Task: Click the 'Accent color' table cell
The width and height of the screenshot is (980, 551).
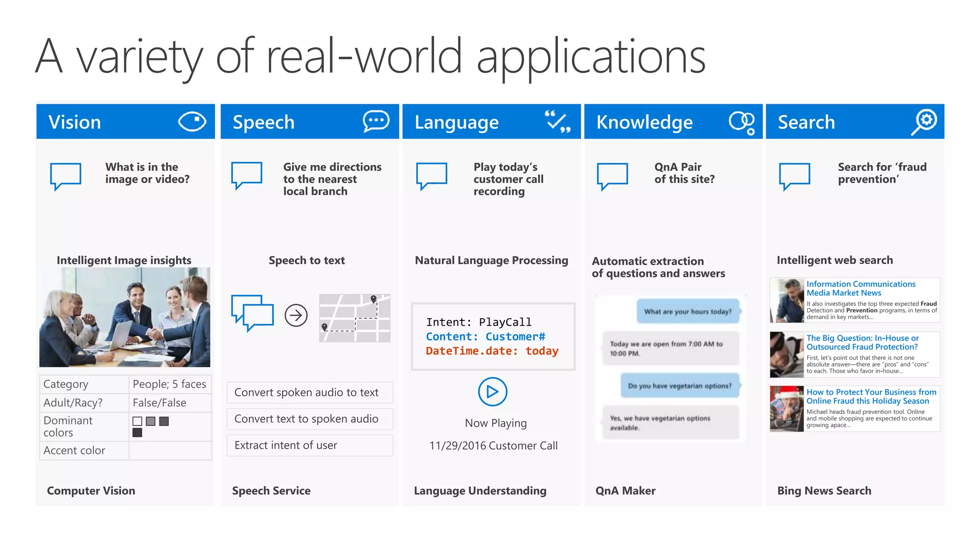Action: [84, 451]
